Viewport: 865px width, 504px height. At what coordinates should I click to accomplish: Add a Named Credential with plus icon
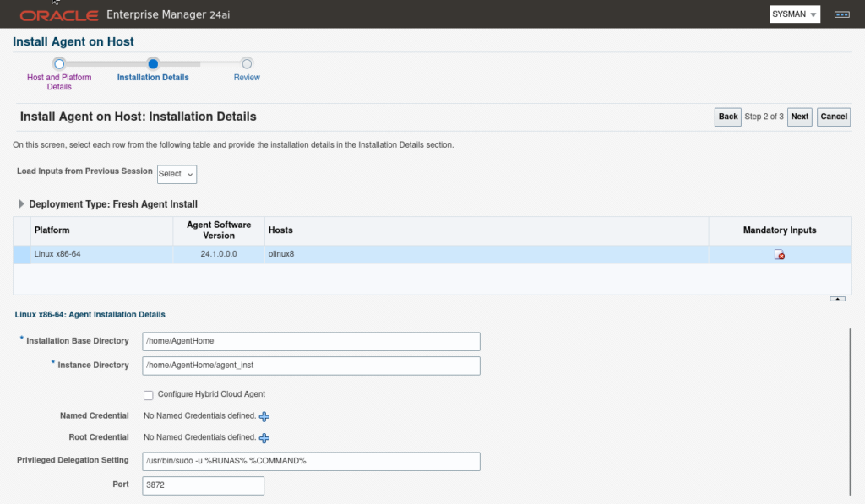click(x=264, y=416)
